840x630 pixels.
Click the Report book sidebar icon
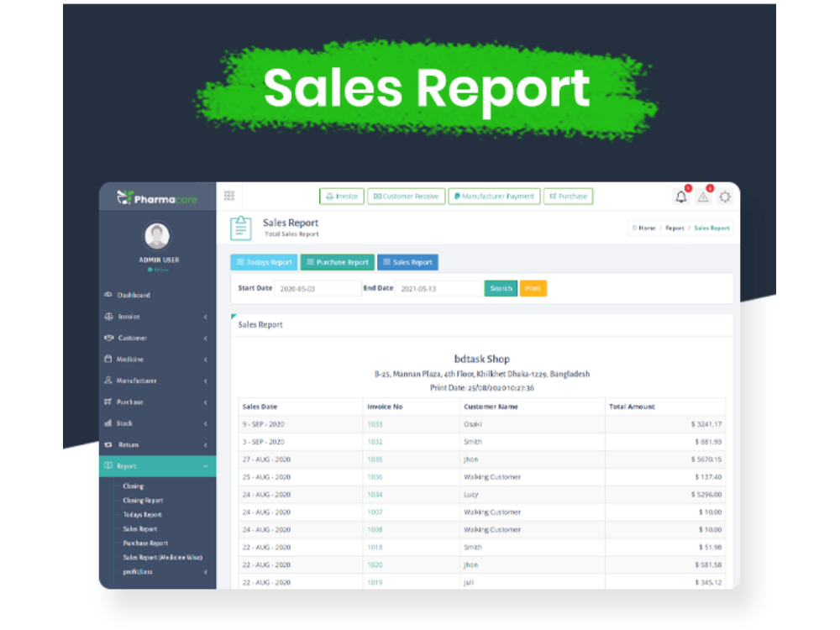pos(108,465)
